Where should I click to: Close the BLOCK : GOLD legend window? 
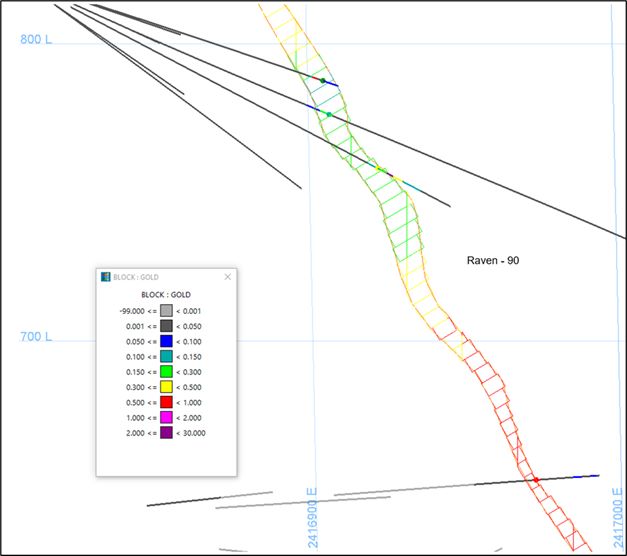pos(227,276)
